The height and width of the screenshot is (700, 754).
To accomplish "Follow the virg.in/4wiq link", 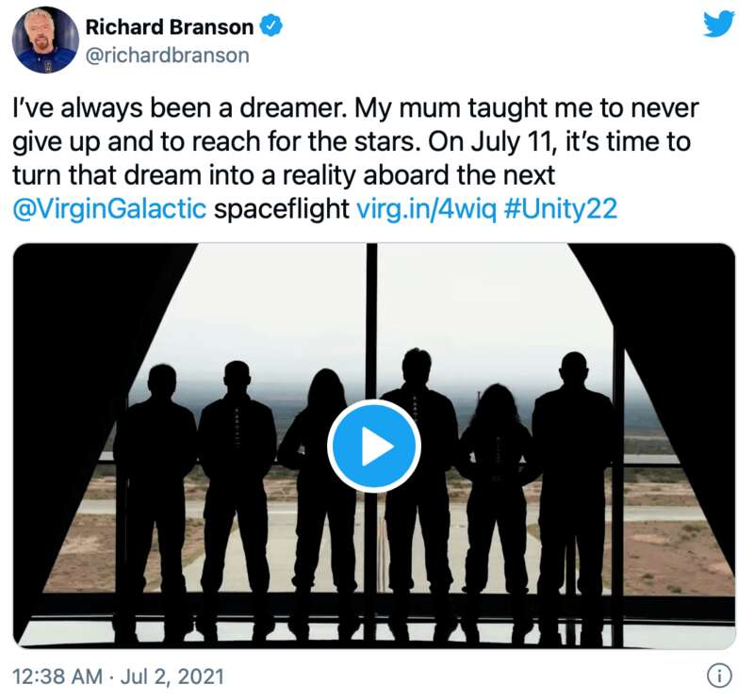I will coord(426,209).
